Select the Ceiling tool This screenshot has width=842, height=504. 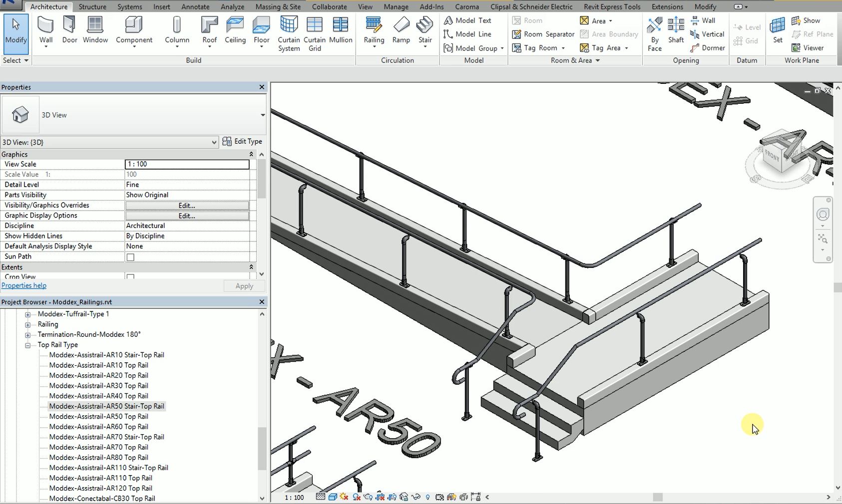point(235,30)
